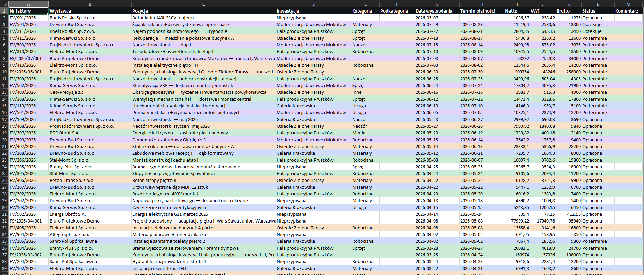The width and height of the screenshot is (644, 275).
Task: Select the Netto value 77999,22
Action: [x=517, y=221]
